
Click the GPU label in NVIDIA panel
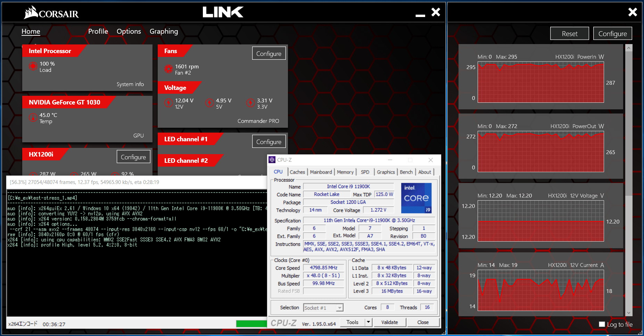tap(138, 135)
